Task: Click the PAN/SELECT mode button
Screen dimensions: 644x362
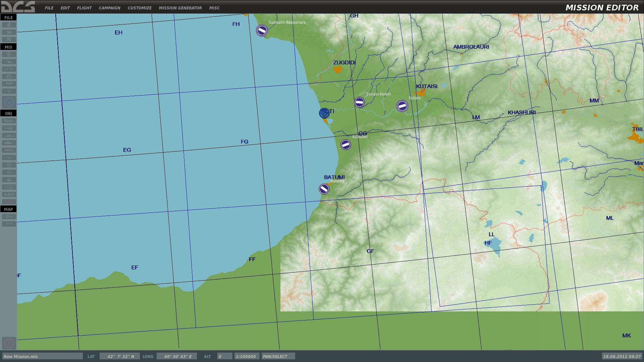Action: tap(278, 356)
